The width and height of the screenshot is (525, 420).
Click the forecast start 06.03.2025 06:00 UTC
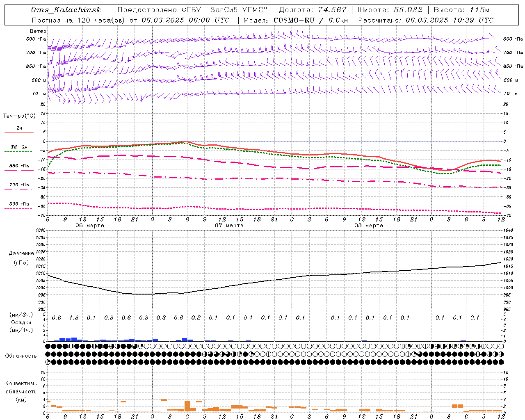(185, 20)
